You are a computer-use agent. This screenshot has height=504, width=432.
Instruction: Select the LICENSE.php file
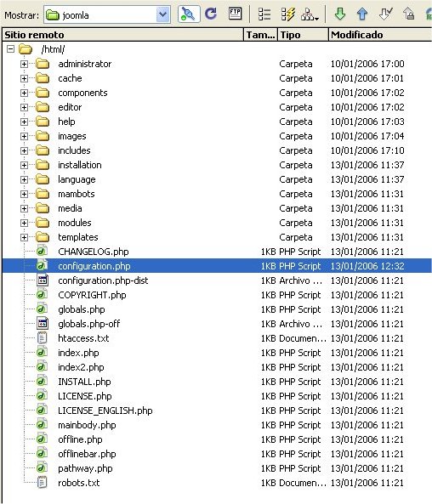click(x=84, y=396)
